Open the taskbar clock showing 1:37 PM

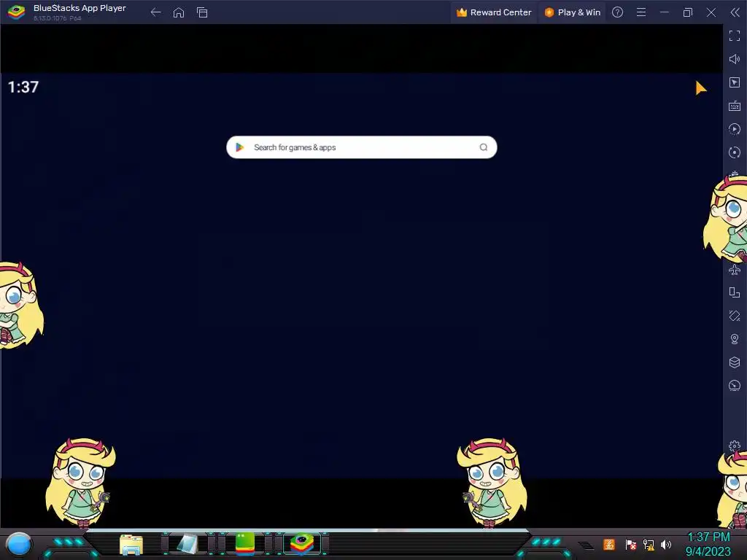click(708, 544)
